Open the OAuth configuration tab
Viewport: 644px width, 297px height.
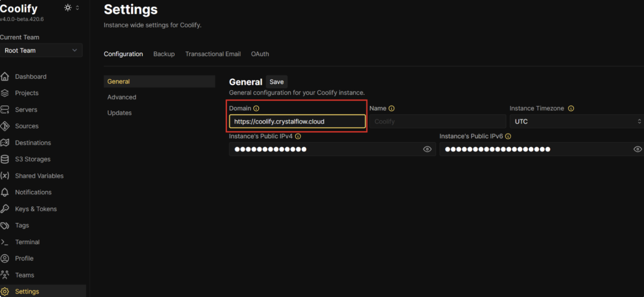(x=260, y=54)
